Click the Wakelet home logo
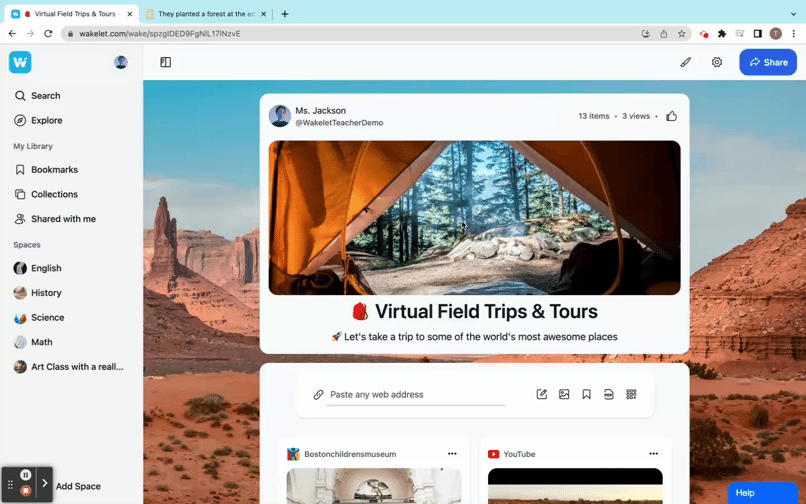 [x=20, y=62]
